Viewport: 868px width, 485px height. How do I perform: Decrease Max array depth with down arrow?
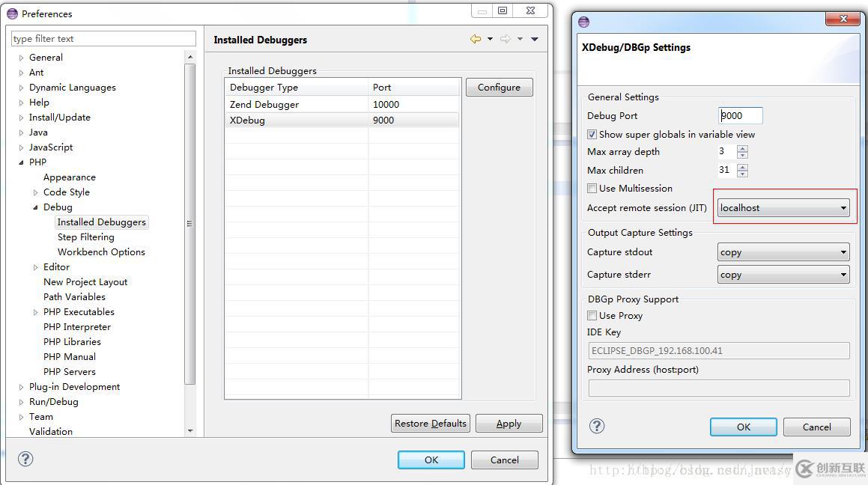(742, 155)
